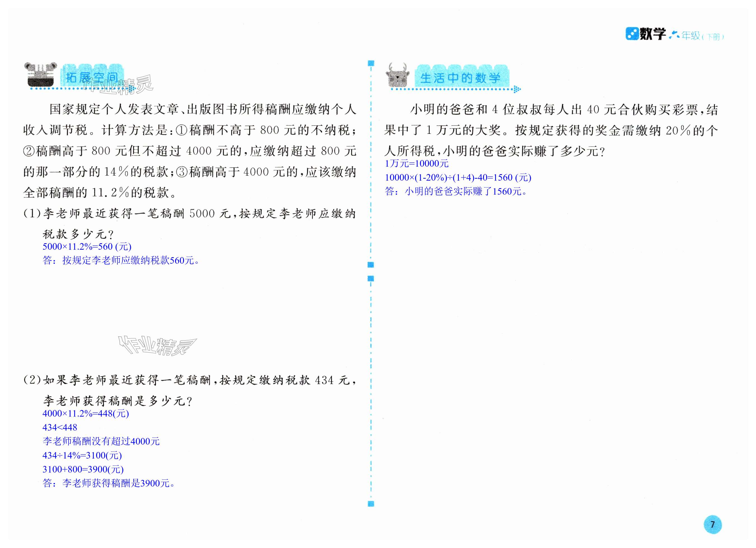Click the top blue square on center divider
The width and height of the screenshot is (756, 548).
tap(371, 63)
